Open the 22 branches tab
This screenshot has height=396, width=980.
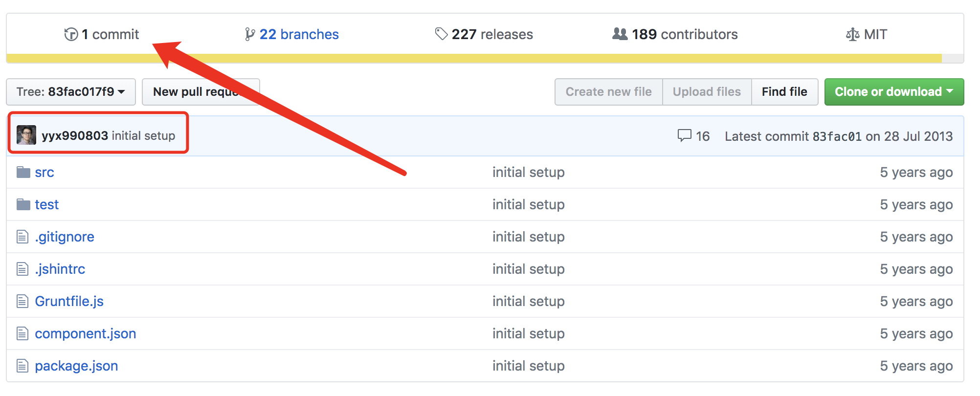tap(299, 34)
